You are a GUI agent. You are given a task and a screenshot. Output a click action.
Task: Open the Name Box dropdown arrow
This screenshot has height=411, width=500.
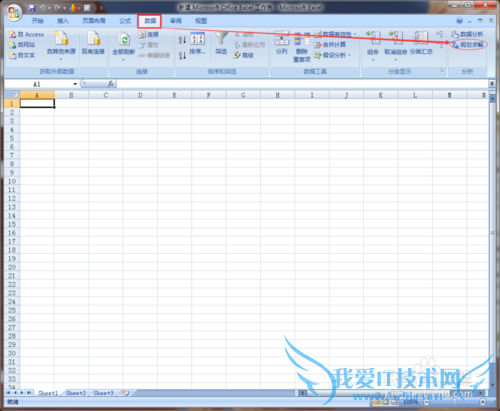75,84
